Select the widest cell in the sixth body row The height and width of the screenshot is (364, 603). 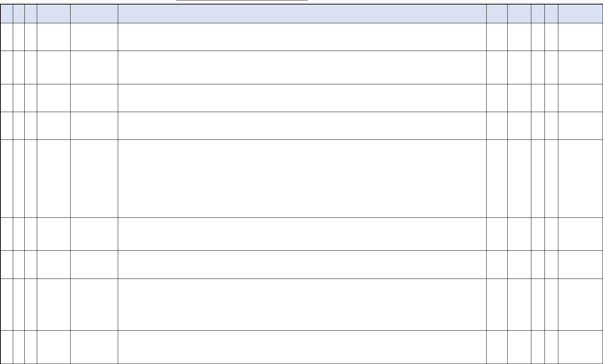302,234
